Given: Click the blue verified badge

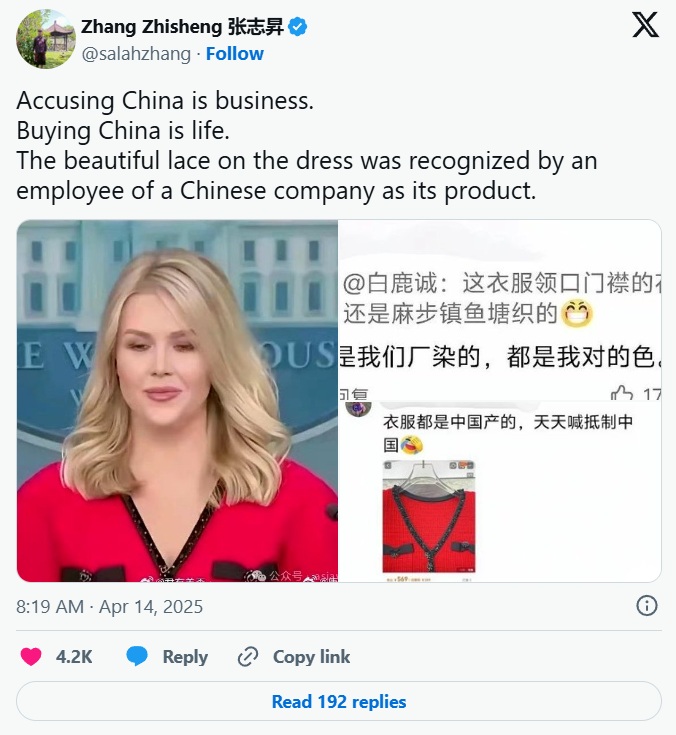Looking at the screenshot, I should click(x=298, y=27).
